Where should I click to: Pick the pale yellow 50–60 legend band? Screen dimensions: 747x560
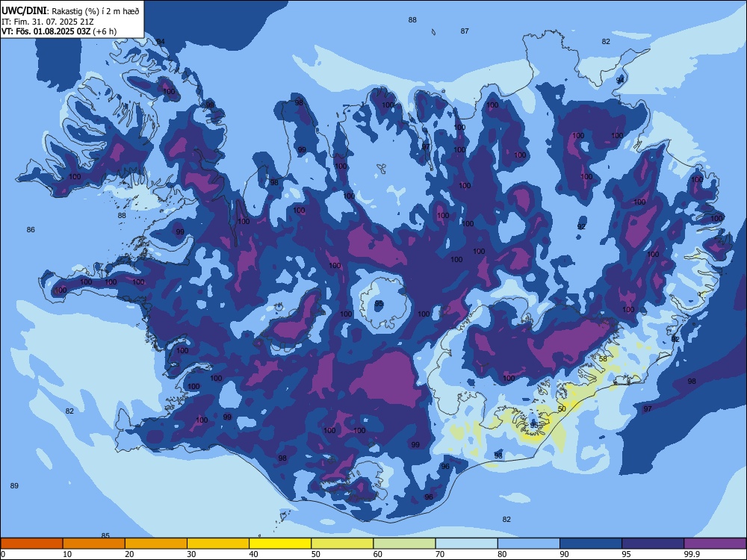click(x=343, y=544)
